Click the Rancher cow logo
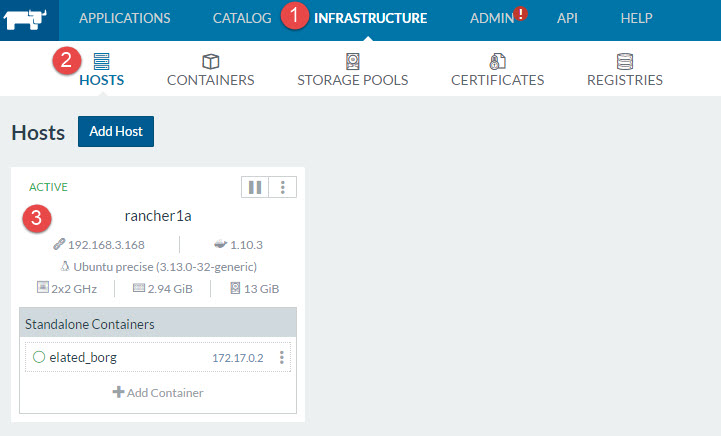 point(29,19)
